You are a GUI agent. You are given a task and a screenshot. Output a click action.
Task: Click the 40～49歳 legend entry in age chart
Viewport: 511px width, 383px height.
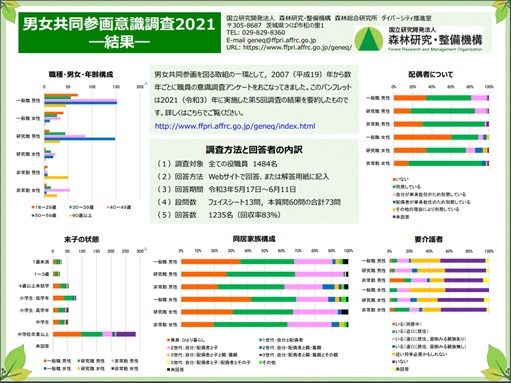[x=119, y=207]
